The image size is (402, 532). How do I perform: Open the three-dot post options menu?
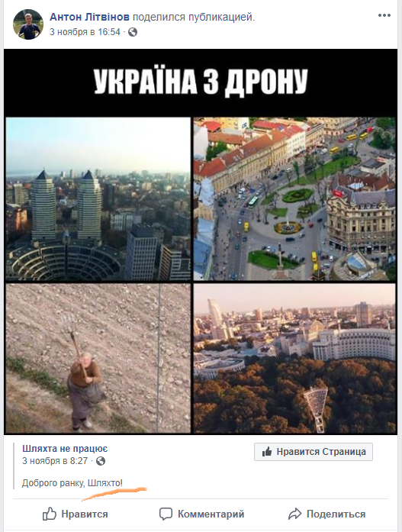point(384,15)
